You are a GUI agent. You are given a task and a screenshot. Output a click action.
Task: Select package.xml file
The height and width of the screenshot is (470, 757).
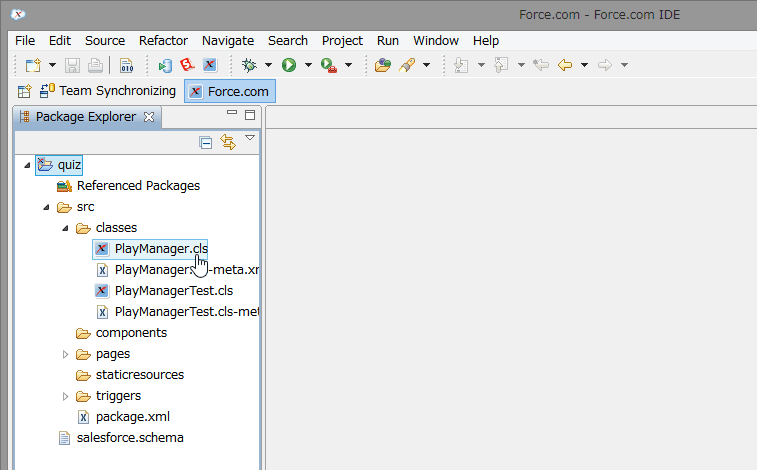(x=123, y=417)
